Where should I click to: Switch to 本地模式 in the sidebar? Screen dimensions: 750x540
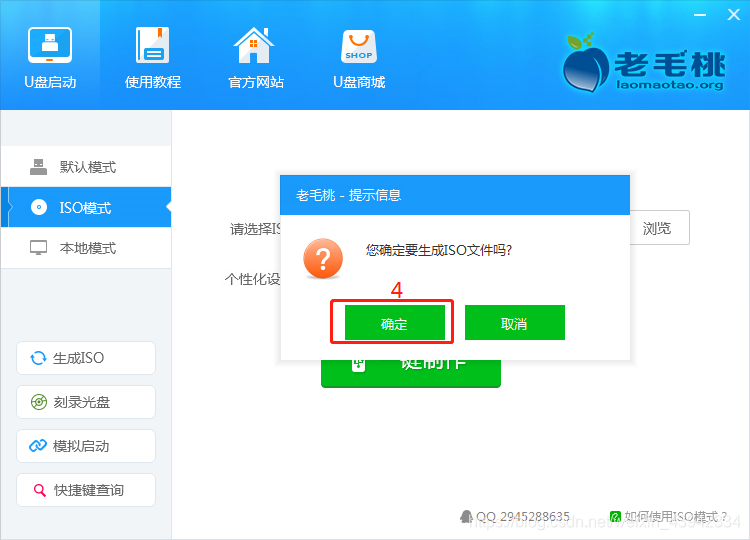tap(86, 248)
